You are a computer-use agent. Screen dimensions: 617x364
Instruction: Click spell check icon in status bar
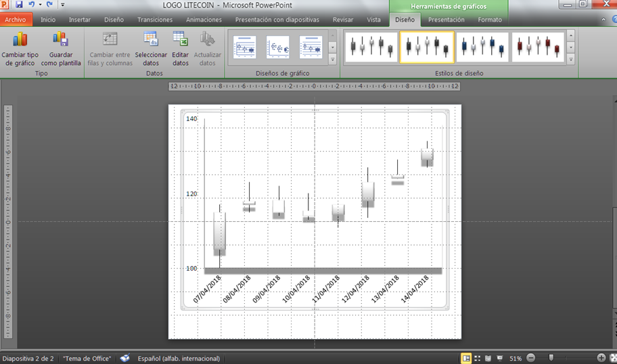coord(125,358)
